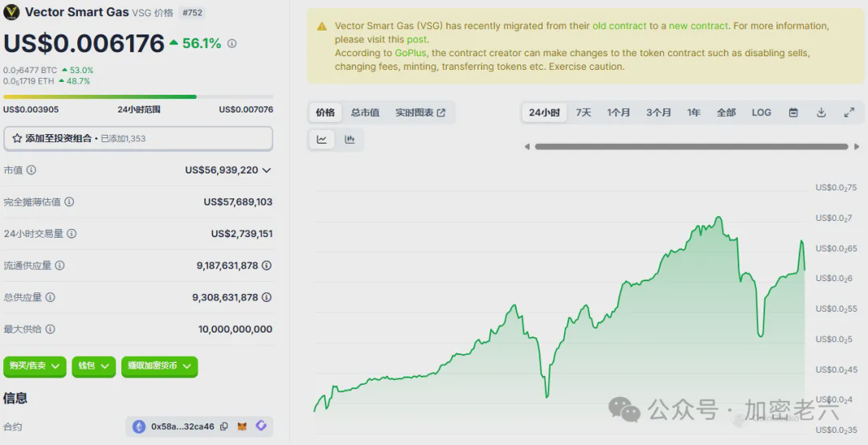Click the #752 rank badge
The width and height of the screenshot is (868, 445).
[x=192, y=13]
